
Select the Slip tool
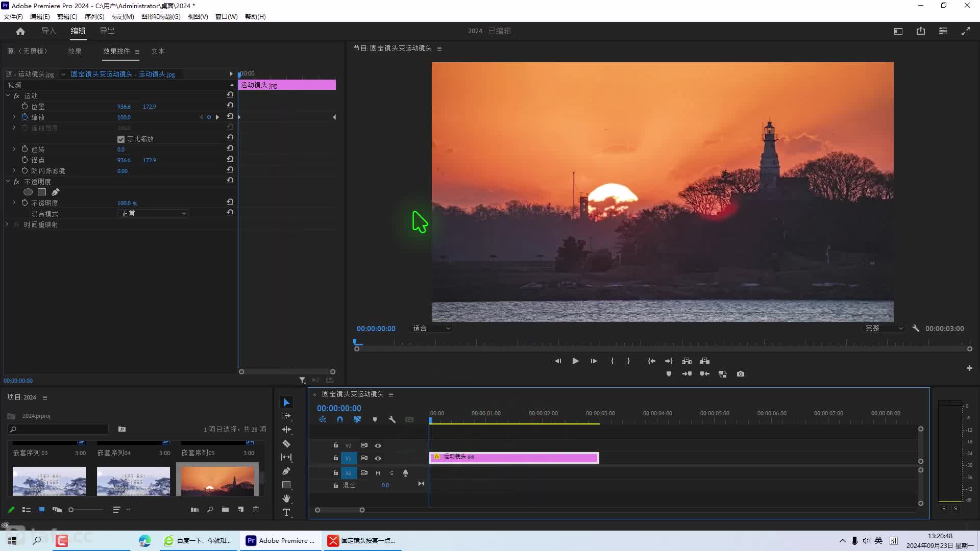pos(286,457)
